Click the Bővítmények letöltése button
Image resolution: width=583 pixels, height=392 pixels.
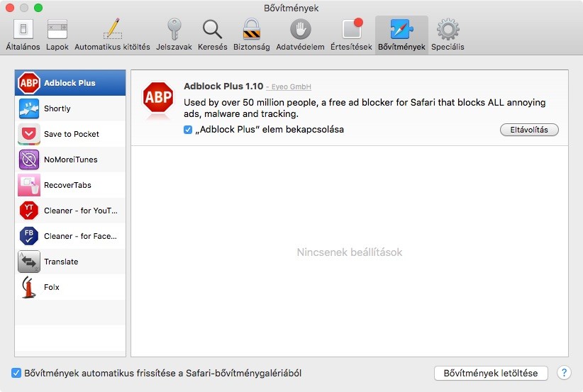pyautogui.click(x=491, y=373)
